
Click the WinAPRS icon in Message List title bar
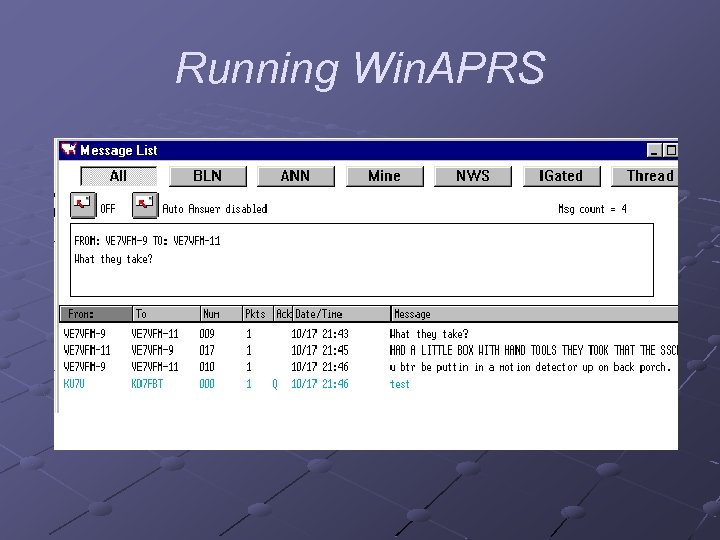pyautogui.click(x=68, y=149)
